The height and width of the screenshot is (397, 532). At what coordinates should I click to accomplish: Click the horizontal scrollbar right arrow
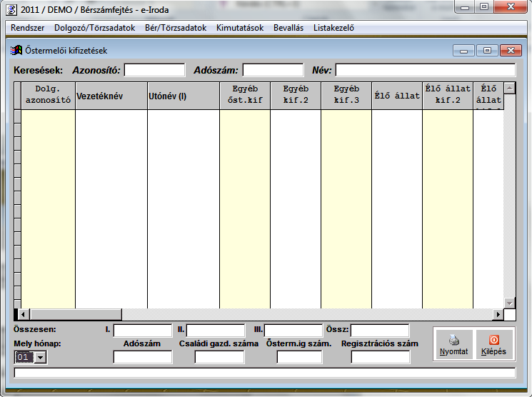[x=498, y=315]
